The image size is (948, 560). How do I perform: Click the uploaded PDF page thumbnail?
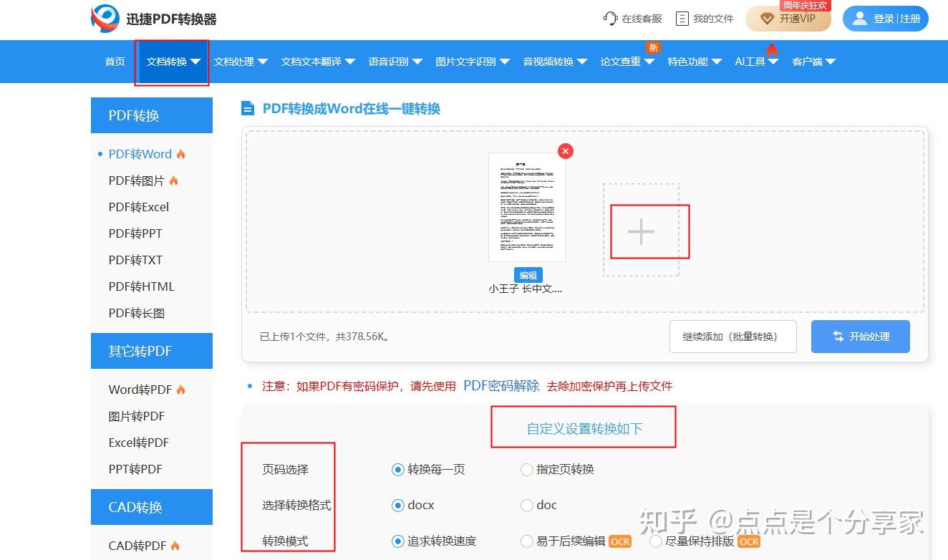pos(527,207)
